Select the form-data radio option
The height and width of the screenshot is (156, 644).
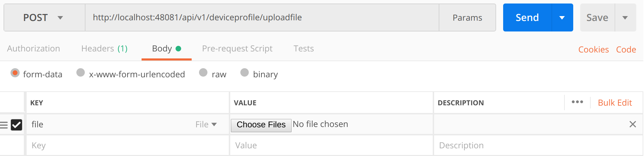15,73
